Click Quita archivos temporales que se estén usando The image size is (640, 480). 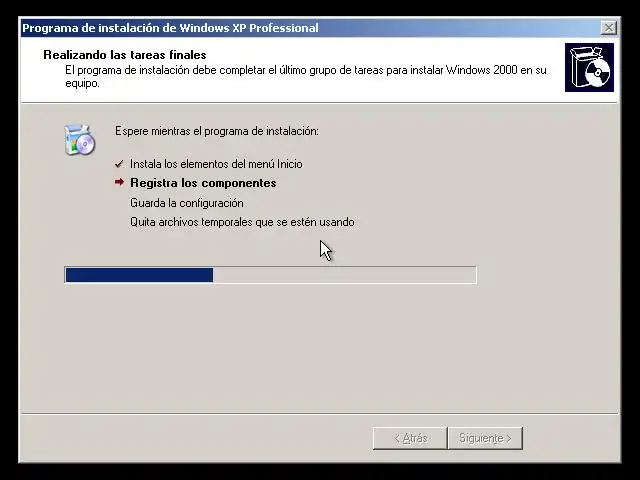[242, 222]
